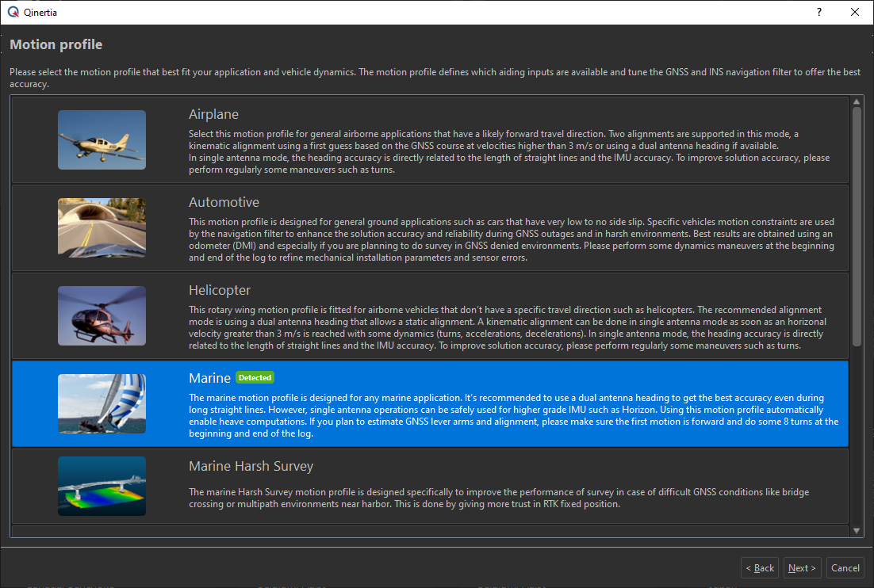Click the green Detected badge on Marine
Viewport: 874px width, 588px height.
255,378
